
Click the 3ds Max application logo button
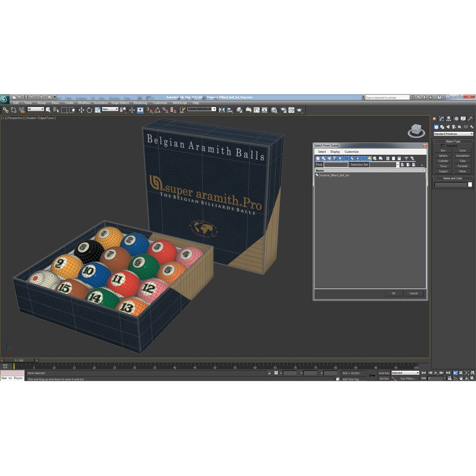pyautogui.click(x=4, y=99)
